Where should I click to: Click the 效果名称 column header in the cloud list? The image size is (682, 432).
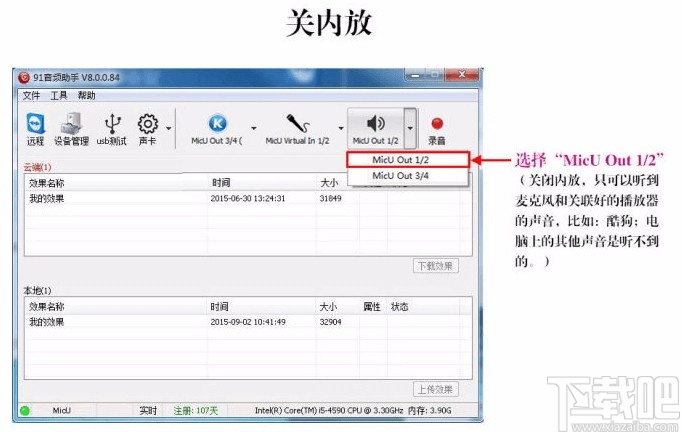[117, 183]
